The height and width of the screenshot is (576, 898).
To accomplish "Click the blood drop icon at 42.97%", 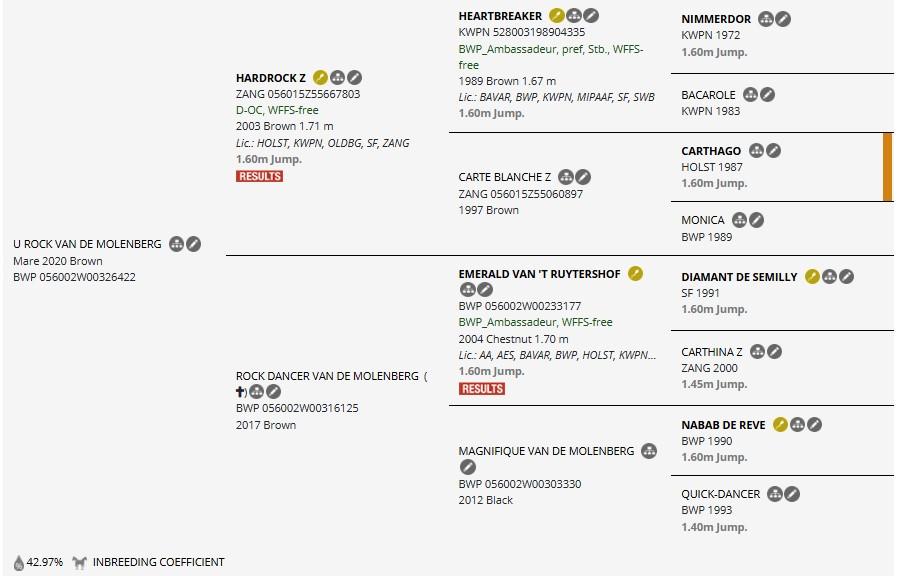I will 19,563.
